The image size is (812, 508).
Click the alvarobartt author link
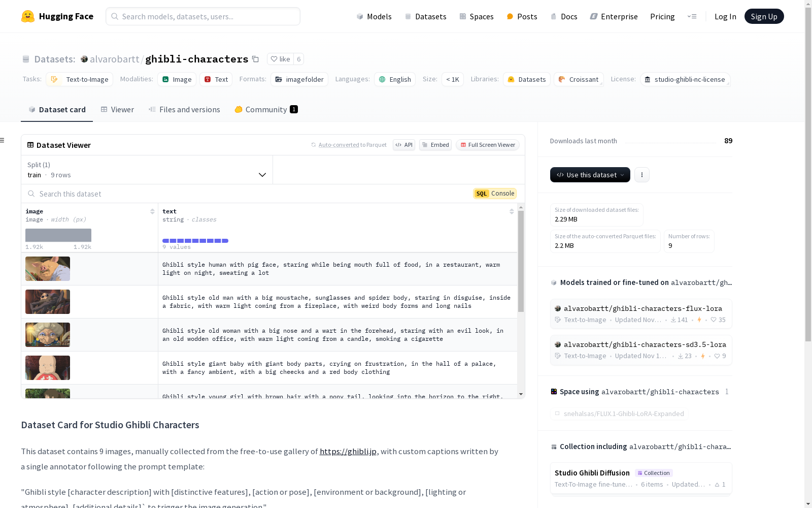114,59
